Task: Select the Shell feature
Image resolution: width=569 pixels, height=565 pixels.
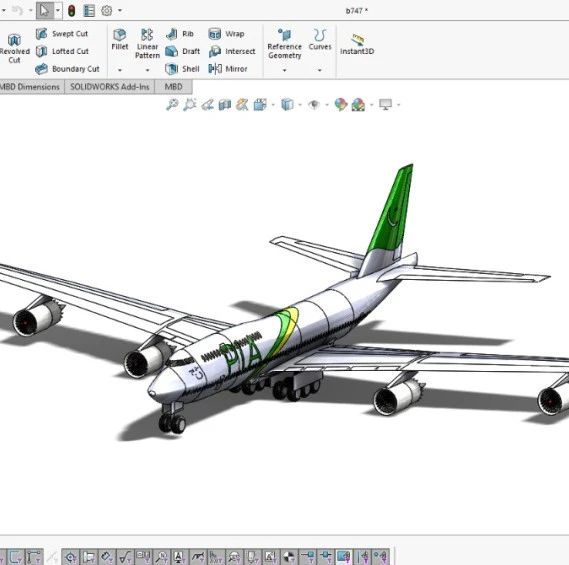Action: (x=182, y=69)
